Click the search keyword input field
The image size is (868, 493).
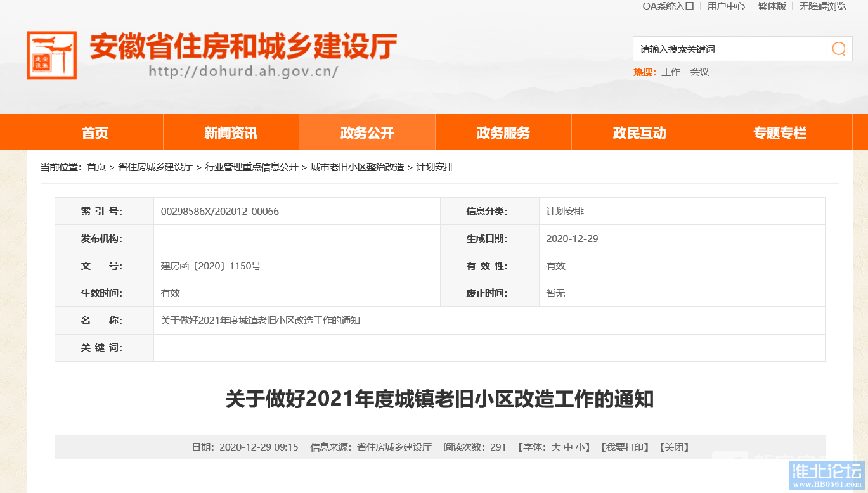729,49
